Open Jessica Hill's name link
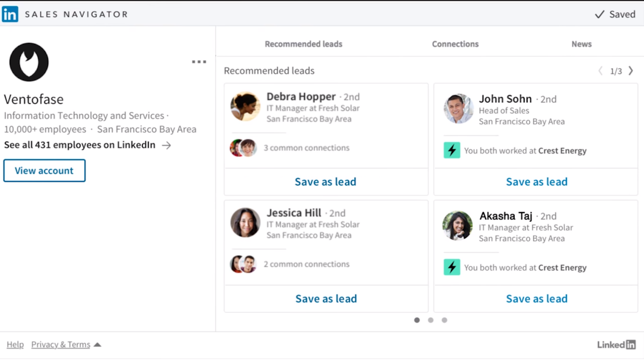The width and height of the screenshot is (644, 362). coord(294,213)
